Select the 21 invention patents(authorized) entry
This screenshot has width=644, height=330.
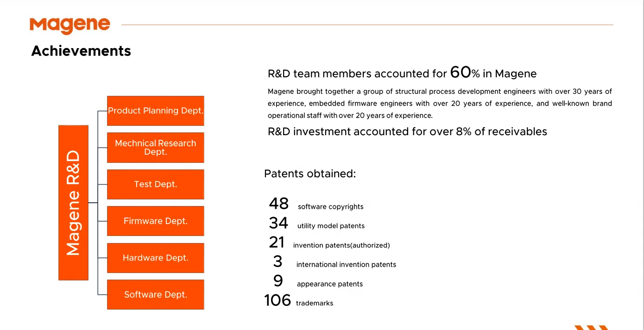[x=329, y=243]
